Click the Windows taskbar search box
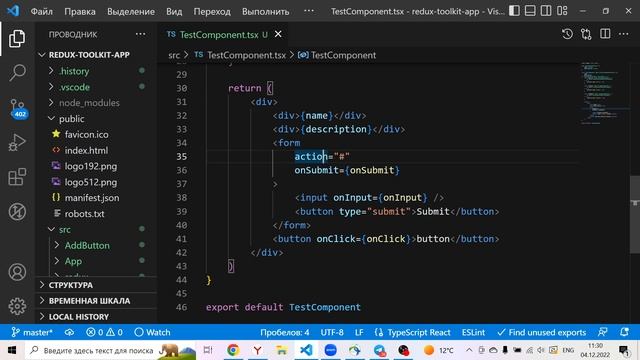 (110, 350)
